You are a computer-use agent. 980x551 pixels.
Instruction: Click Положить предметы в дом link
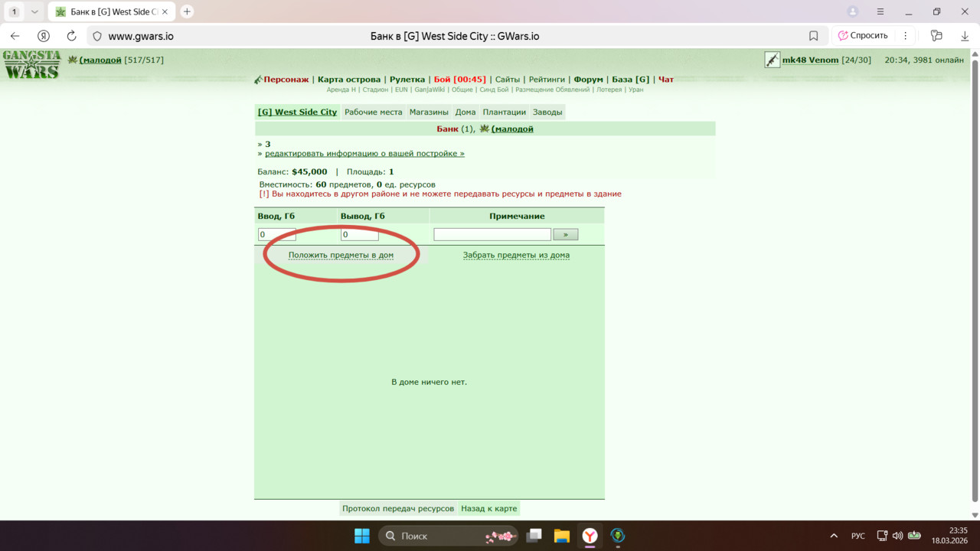(x=341, y=255)
